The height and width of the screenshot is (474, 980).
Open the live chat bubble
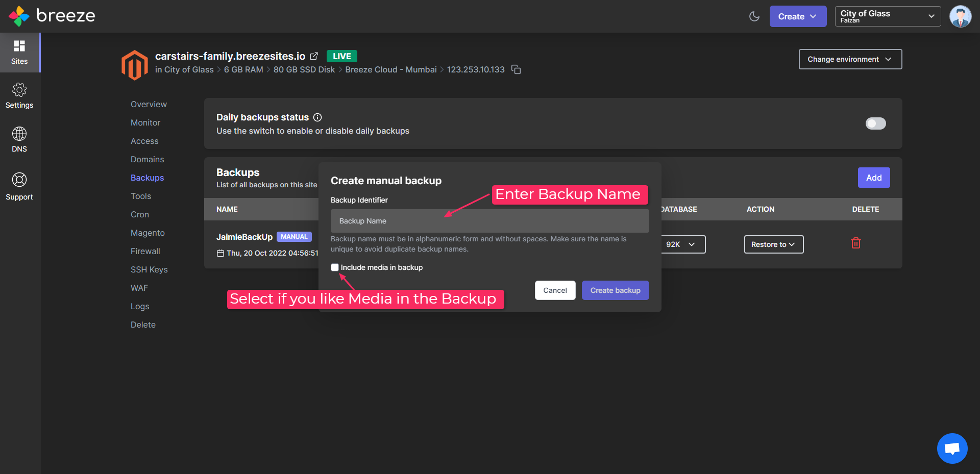(x=952, y=448)
